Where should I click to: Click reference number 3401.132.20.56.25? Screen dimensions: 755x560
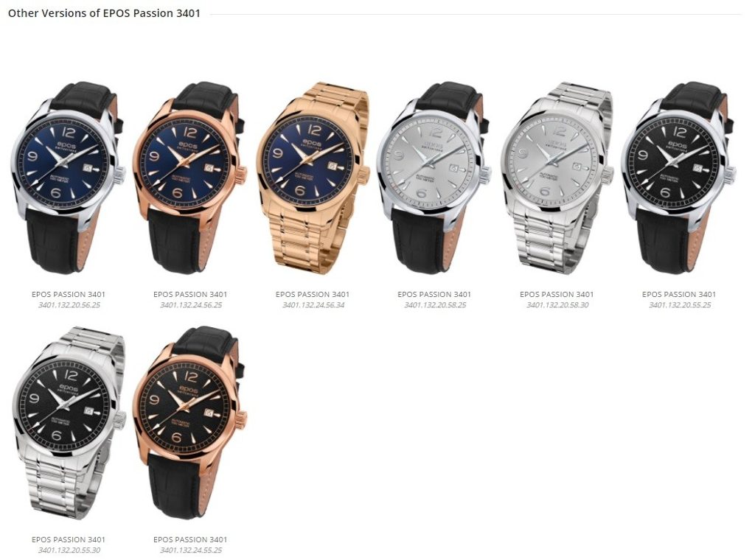click(69, 305)
